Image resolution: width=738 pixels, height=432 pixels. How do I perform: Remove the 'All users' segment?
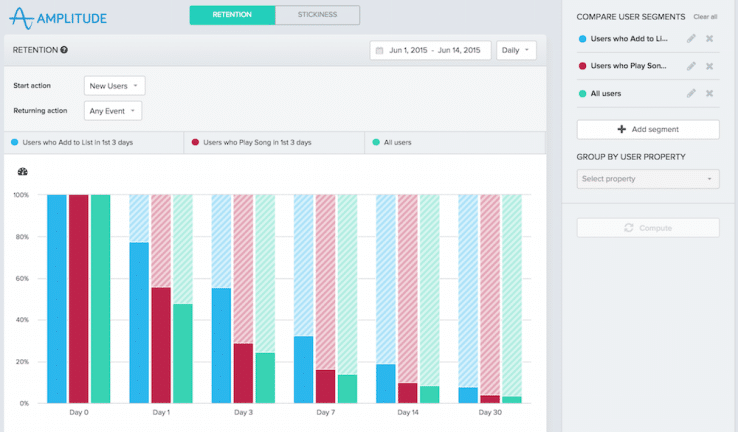click(x=709, y=94)
